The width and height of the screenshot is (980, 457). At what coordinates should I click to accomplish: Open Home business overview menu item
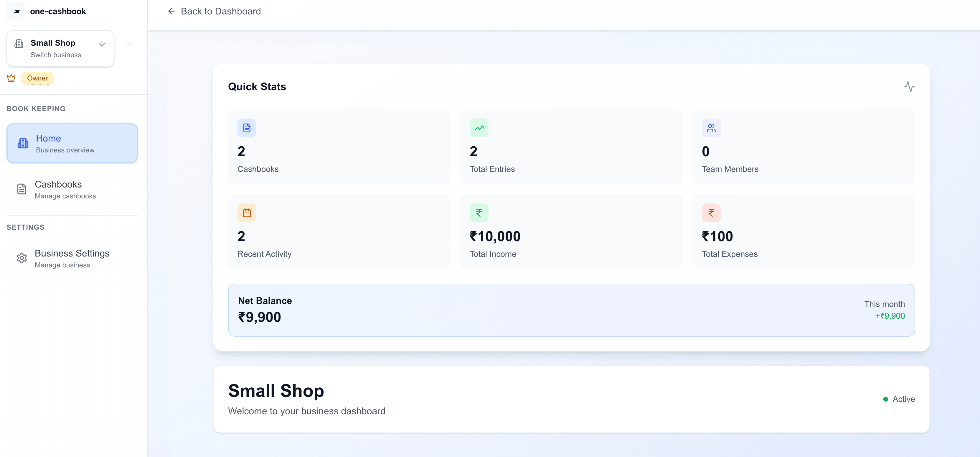click(72, 143)
